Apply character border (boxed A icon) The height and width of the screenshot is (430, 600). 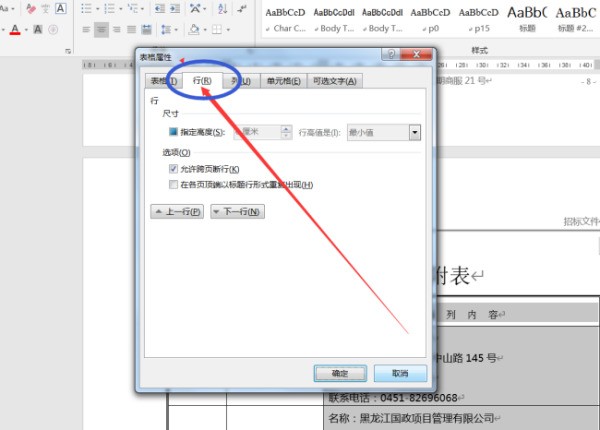click(60, 8)
